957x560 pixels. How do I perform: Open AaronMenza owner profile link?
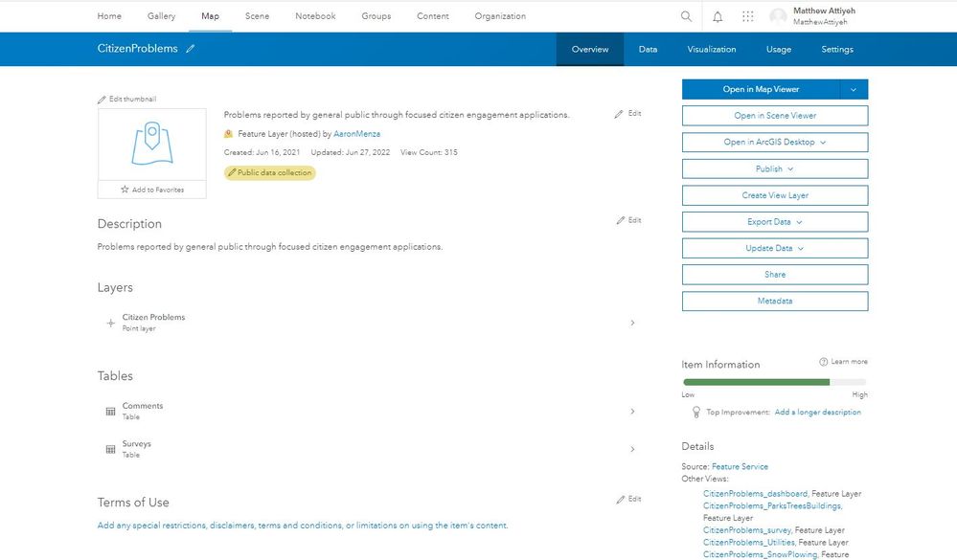click(356, 134)
